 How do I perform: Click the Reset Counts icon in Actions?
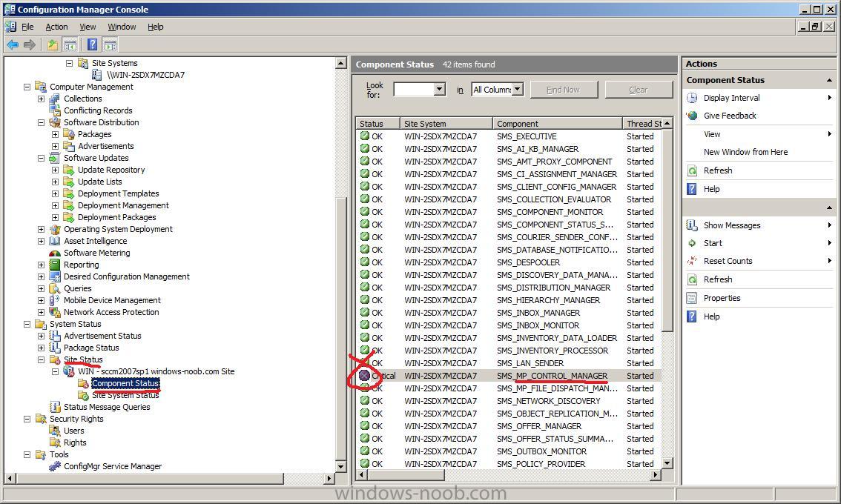pos(692,261)
